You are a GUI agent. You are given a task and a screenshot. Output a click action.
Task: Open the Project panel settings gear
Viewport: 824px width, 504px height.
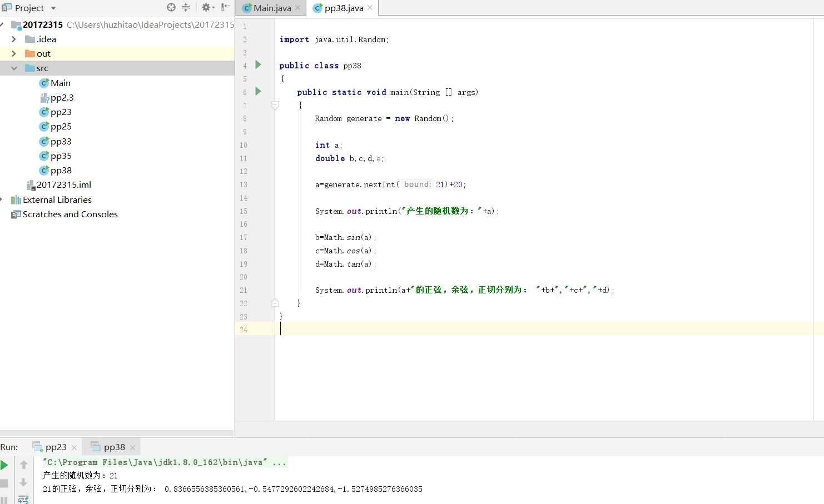point(208,7)
